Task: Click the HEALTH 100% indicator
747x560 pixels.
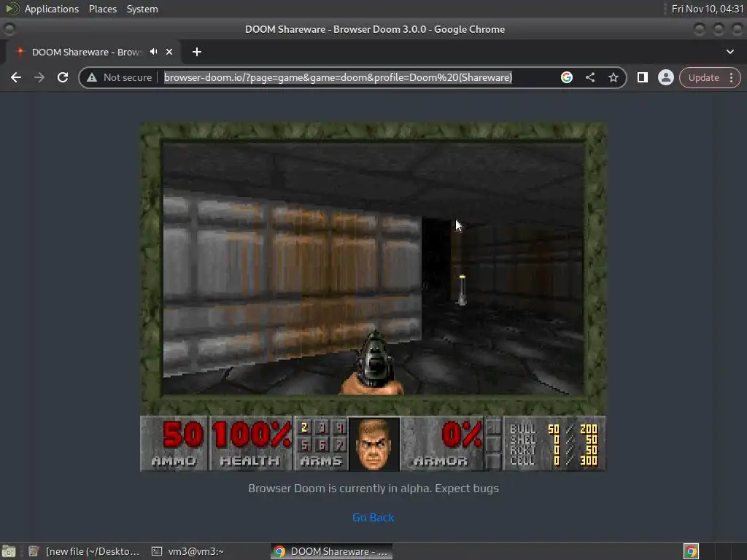Action: click(251, 443)
